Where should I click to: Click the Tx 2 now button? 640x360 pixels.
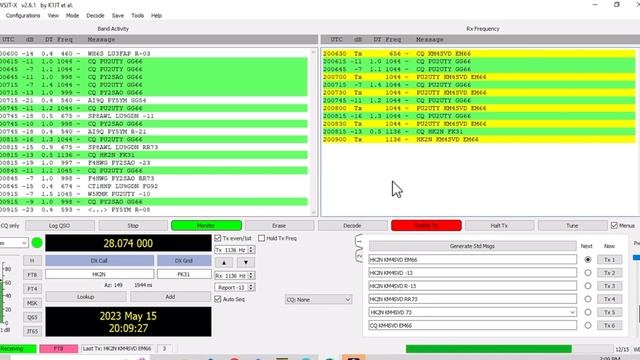(x=609, y=273)
